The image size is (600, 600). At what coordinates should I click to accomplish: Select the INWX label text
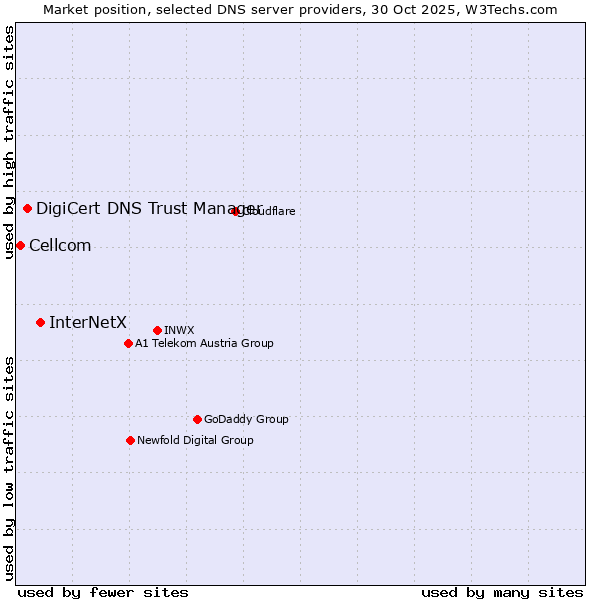[179, 330]
